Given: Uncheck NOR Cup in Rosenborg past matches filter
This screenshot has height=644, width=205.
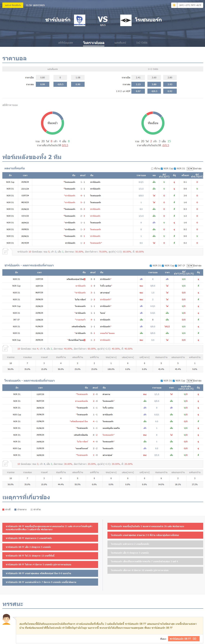Looking at the screenshot, I should (174, 381).
